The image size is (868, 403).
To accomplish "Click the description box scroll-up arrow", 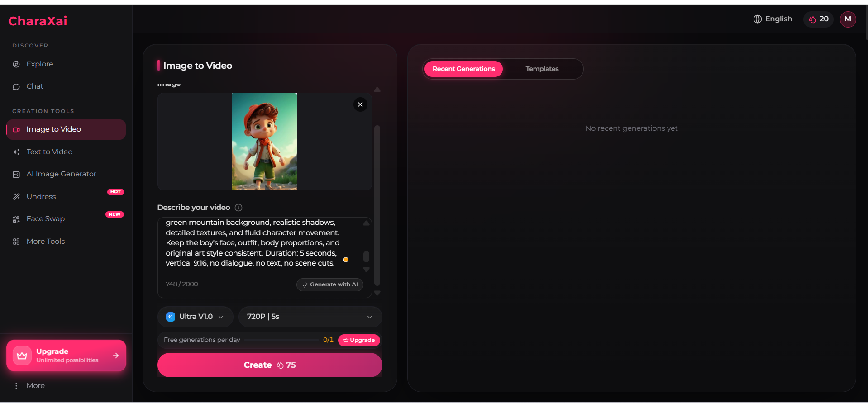I will 366,223.
